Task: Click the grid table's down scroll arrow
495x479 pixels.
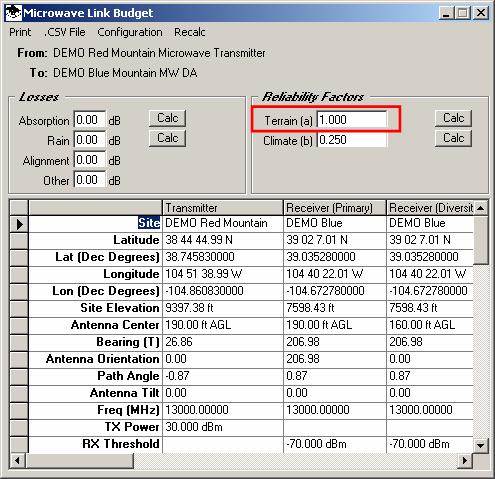Action: pyautogui.click(x=480, y=445)
